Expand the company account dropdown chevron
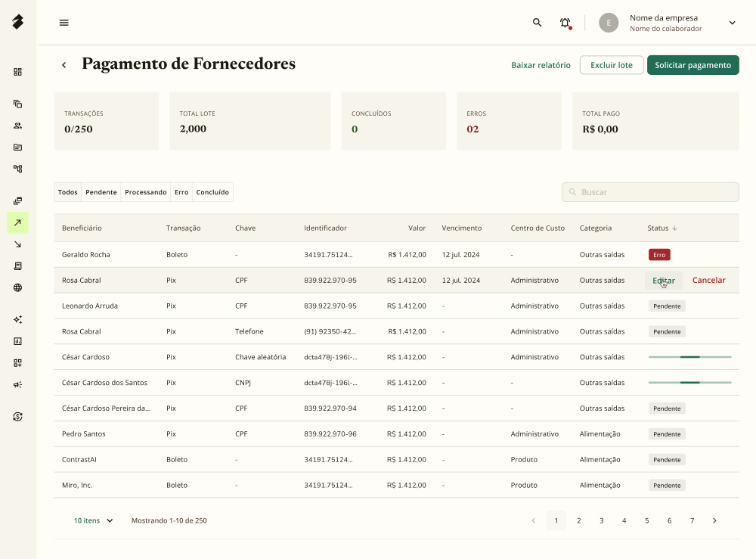Image resolution: width=756 pixels, height=559 pixels. 732,23
